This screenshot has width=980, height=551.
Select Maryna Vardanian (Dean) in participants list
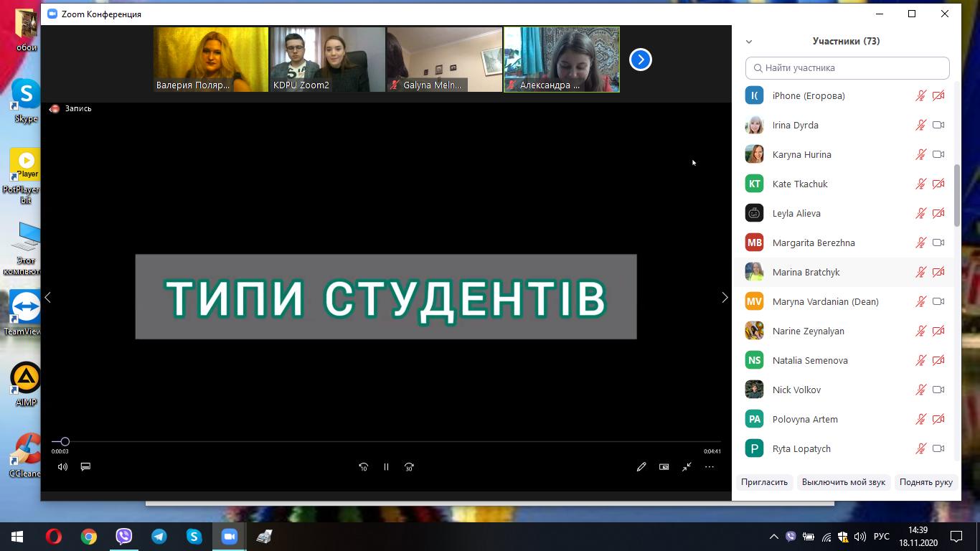[x=825, y=301]
